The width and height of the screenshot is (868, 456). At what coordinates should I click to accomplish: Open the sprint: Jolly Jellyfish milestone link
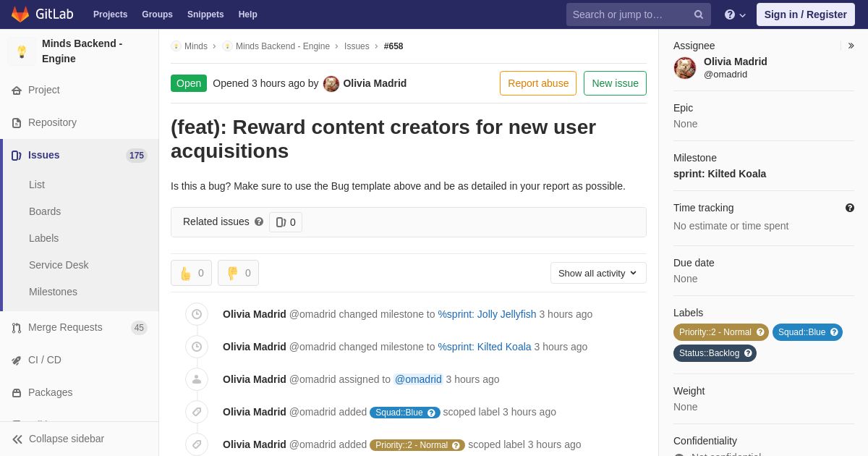click(487, 314)
